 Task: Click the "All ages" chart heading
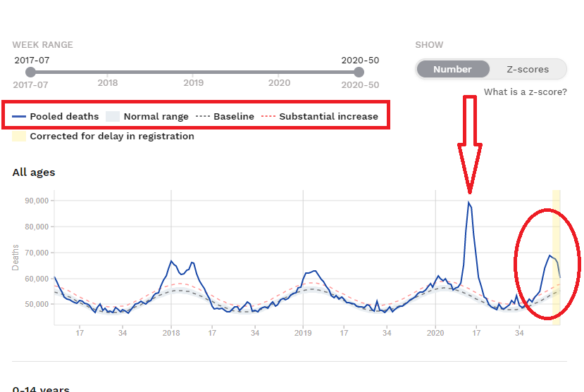(34, 172)
